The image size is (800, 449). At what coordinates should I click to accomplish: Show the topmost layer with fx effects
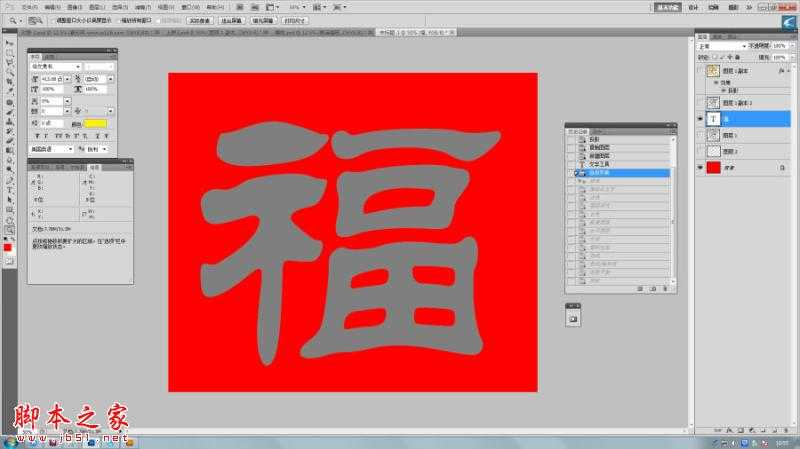point(700,72)
